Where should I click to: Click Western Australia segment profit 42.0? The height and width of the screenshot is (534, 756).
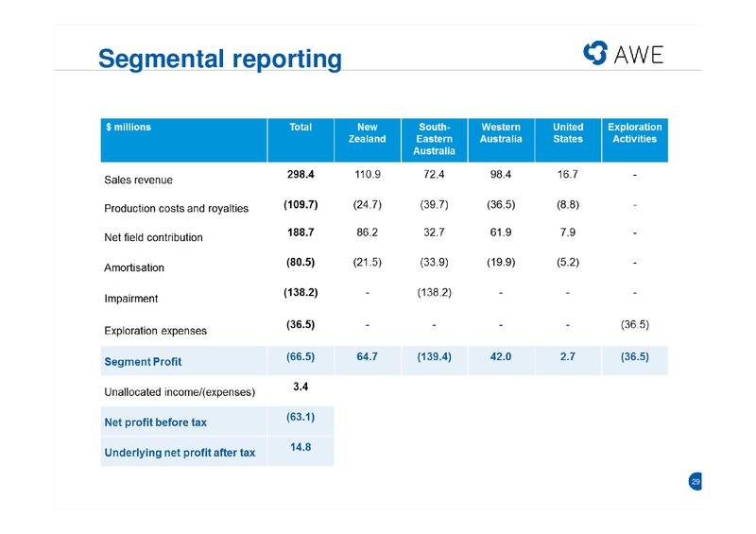[x=501, y=357]
